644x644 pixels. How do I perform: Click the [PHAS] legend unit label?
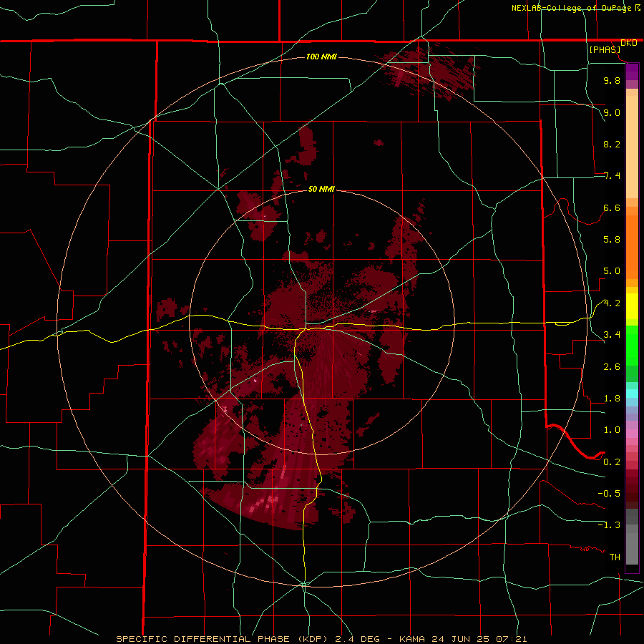coord(605,49)
